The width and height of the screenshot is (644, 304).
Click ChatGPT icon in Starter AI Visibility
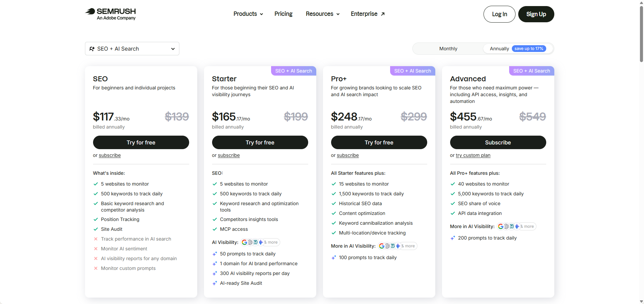point(250,242)
